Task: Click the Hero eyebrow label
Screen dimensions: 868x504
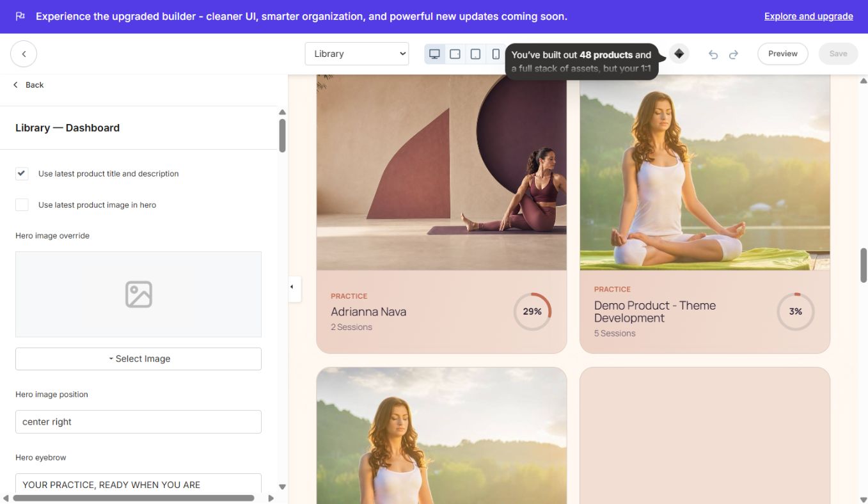Action: click(41, 458)
